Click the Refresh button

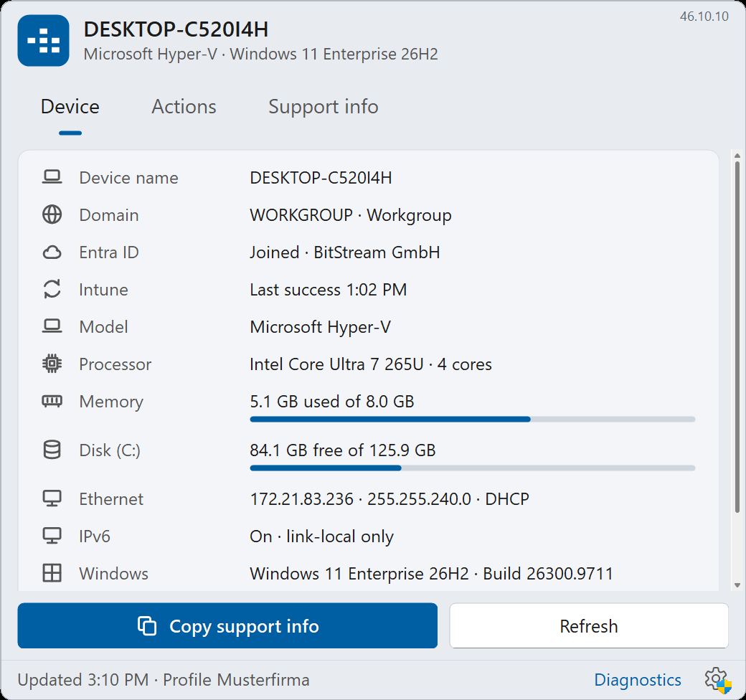click(x=589, y=626)
